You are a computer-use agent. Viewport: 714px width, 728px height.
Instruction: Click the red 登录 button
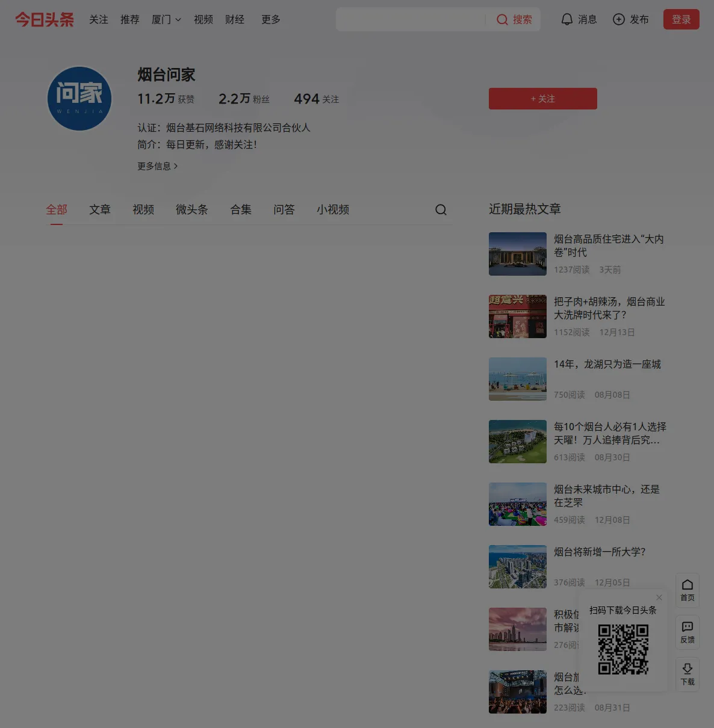click(x=681, y=19)
